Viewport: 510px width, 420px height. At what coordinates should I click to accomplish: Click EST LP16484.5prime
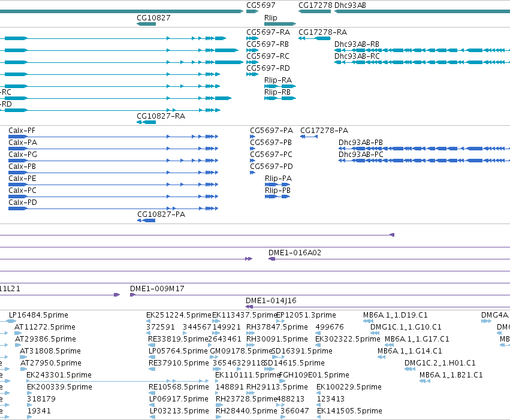38,315
